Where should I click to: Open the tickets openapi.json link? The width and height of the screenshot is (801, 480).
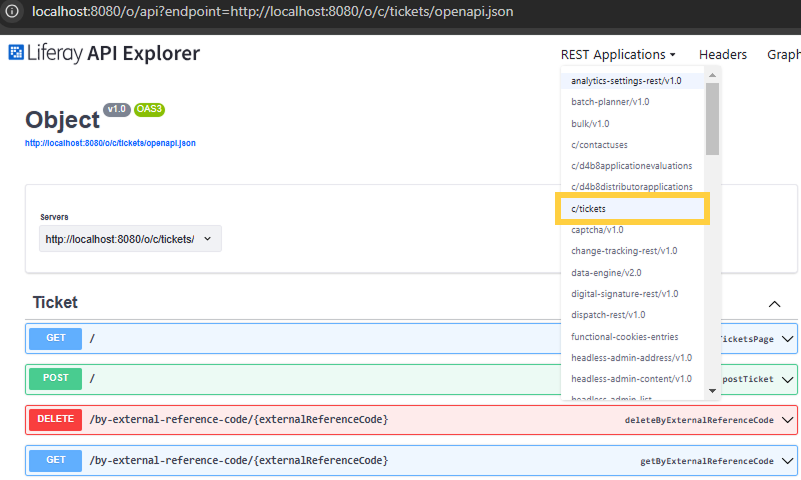click(110, 143)
